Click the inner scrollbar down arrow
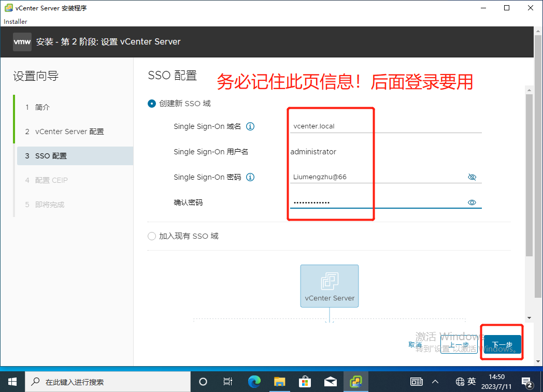 click(x=529, y=317)
